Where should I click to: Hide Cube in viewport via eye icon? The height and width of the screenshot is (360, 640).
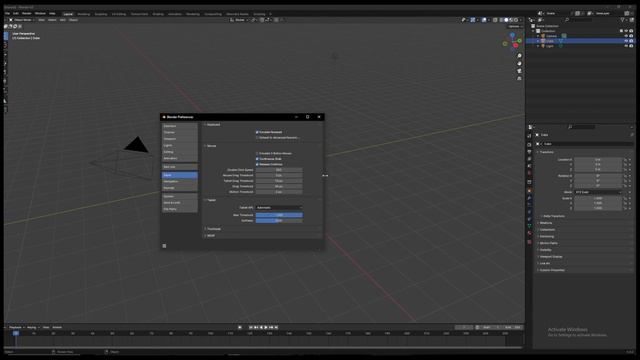tap(626, 41)
